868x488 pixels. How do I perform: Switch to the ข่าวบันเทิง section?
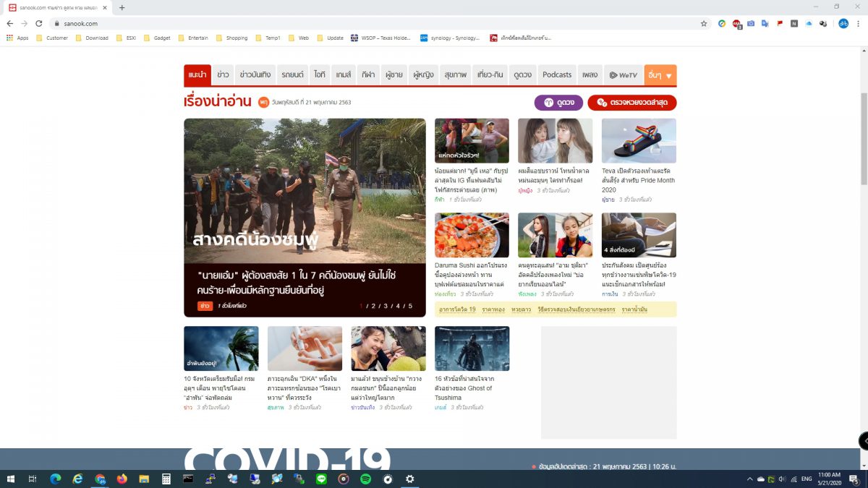click(253, 74)
